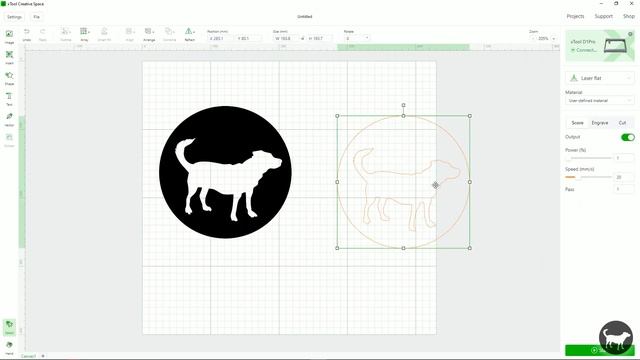This screenshot has height=360, width=640.
Task: Open the Insert tool
Action: (9, 57)
